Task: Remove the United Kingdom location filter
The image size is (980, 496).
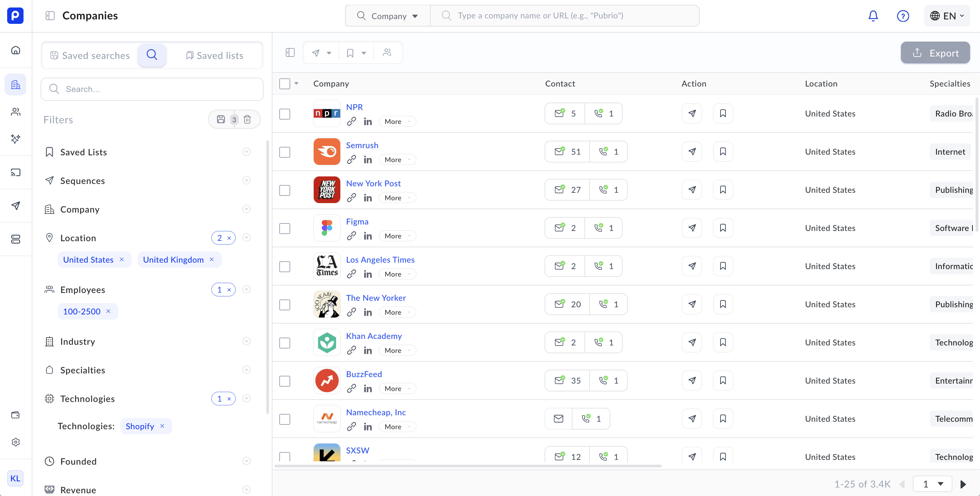Action: [212, 259]
